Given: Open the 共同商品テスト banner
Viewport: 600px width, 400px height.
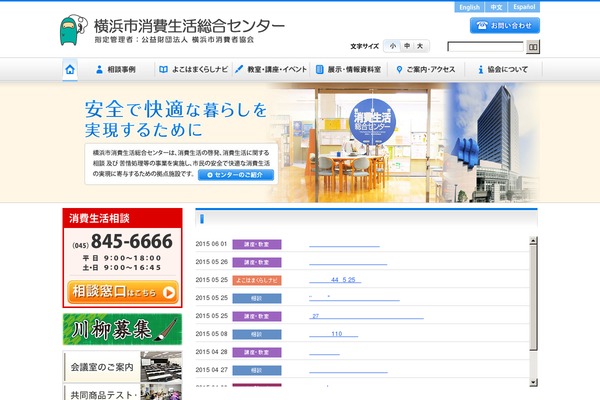Looking at the screenshot, I should [x=122, y=392].
